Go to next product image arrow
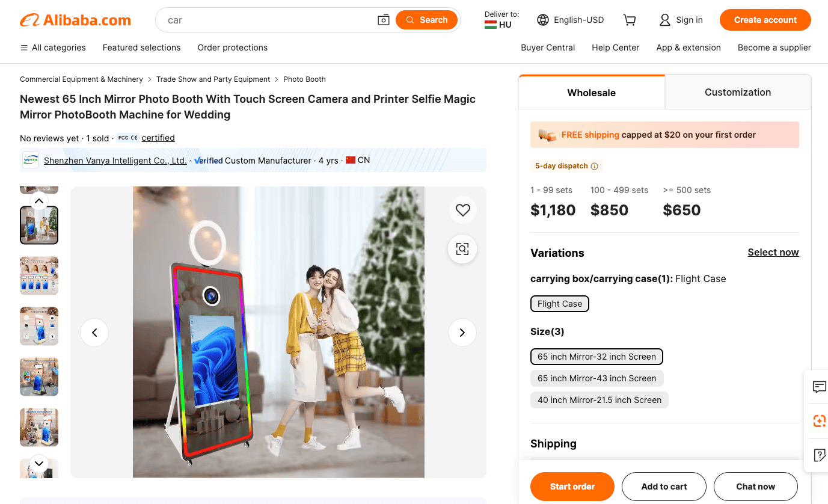828x504 pixels. tap(462, 333)
